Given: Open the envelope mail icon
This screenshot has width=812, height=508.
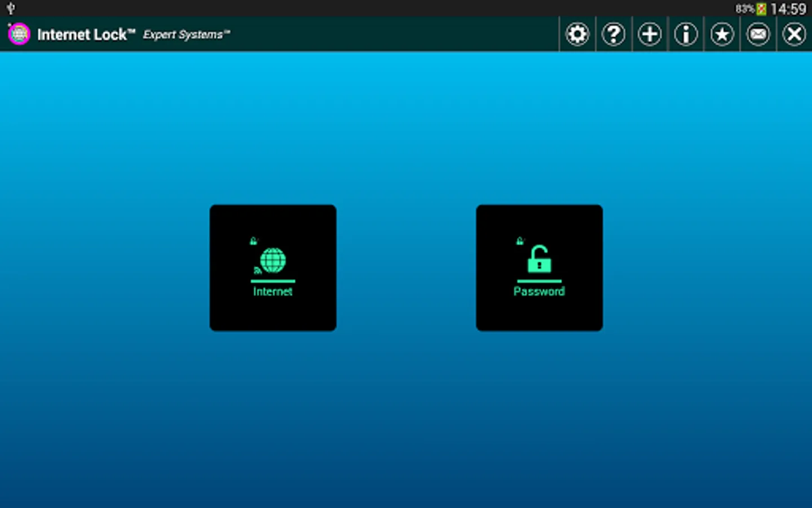Looking at the screenshot, I should pos(758,34).
